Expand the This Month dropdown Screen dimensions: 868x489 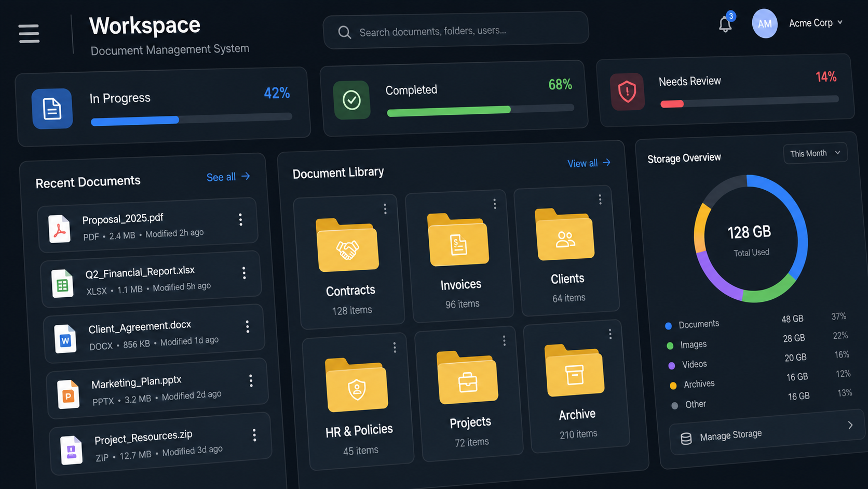[x=816, y=153]
